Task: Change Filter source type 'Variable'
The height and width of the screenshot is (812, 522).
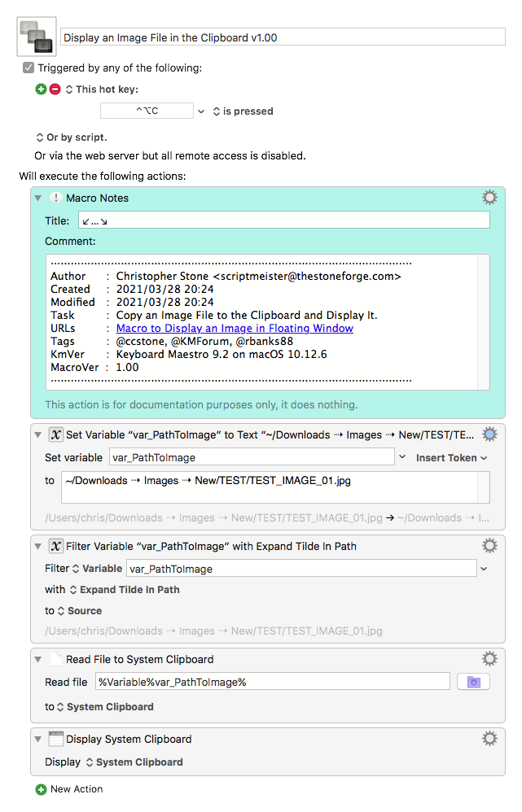Action: pyautogui.click(x=97, y=569)
